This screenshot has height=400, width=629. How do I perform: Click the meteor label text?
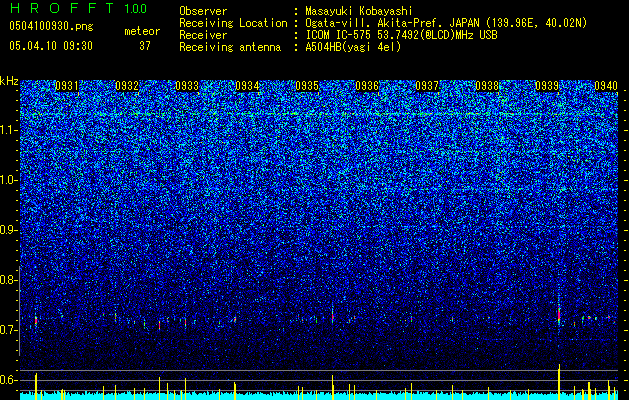pyautogui.click(x=142, y=31)
